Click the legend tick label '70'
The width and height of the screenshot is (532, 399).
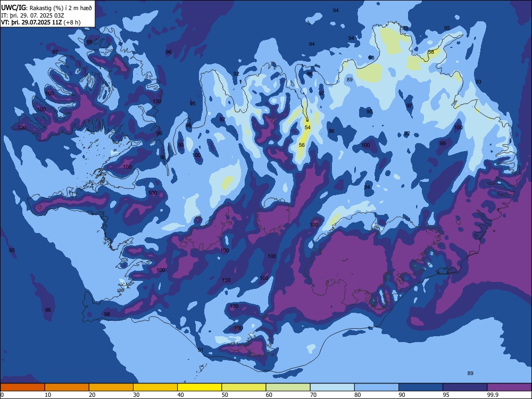[313, 395]
